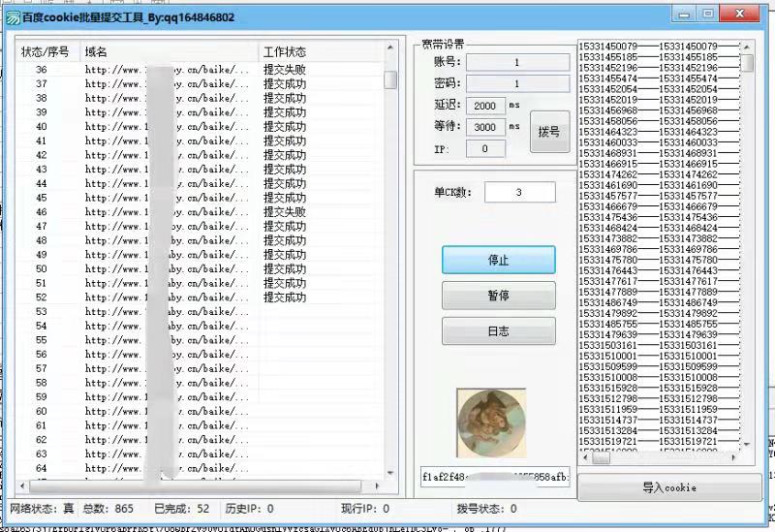Click the 延迟 field showing 2000

tap(485, 106)
